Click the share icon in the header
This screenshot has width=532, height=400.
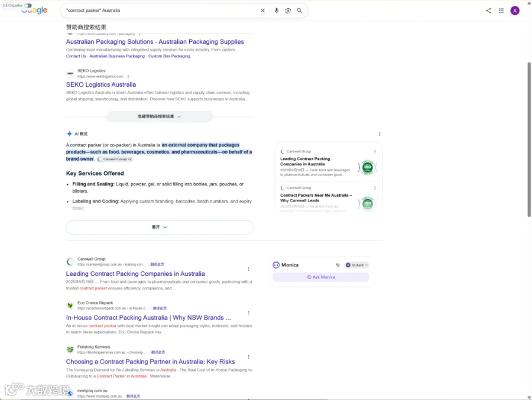[x=488, y=11]
